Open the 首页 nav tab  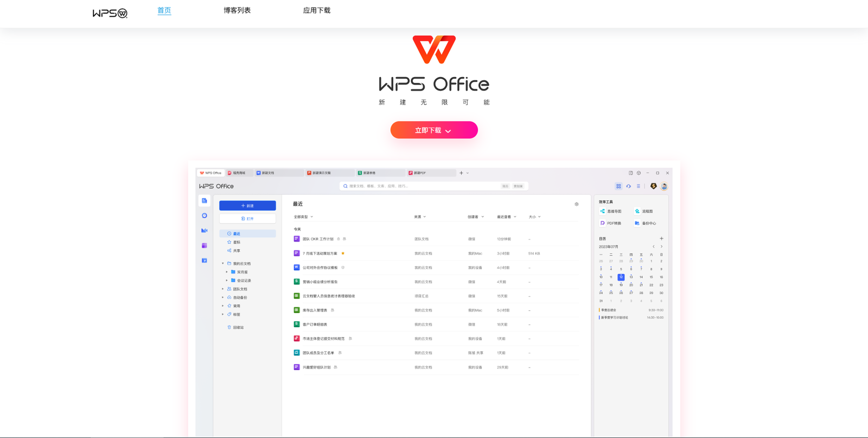pyautogui.click(x=164, y=10)
